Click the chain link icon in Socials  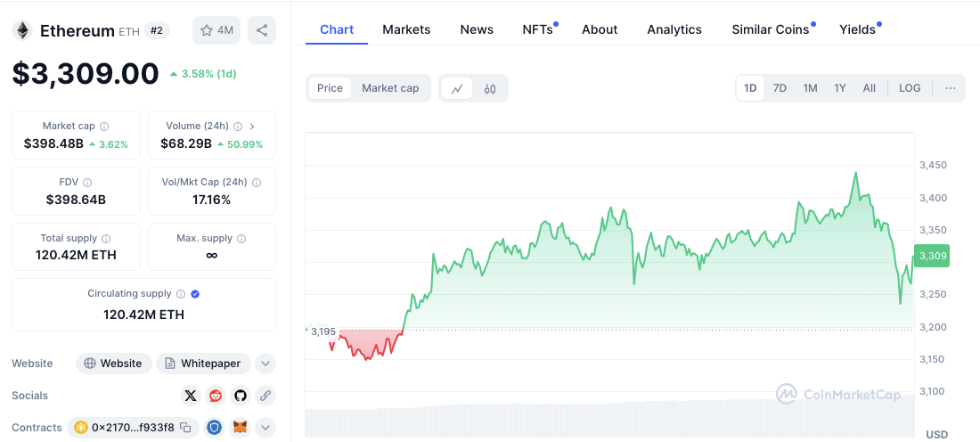(x=265, y=396)
